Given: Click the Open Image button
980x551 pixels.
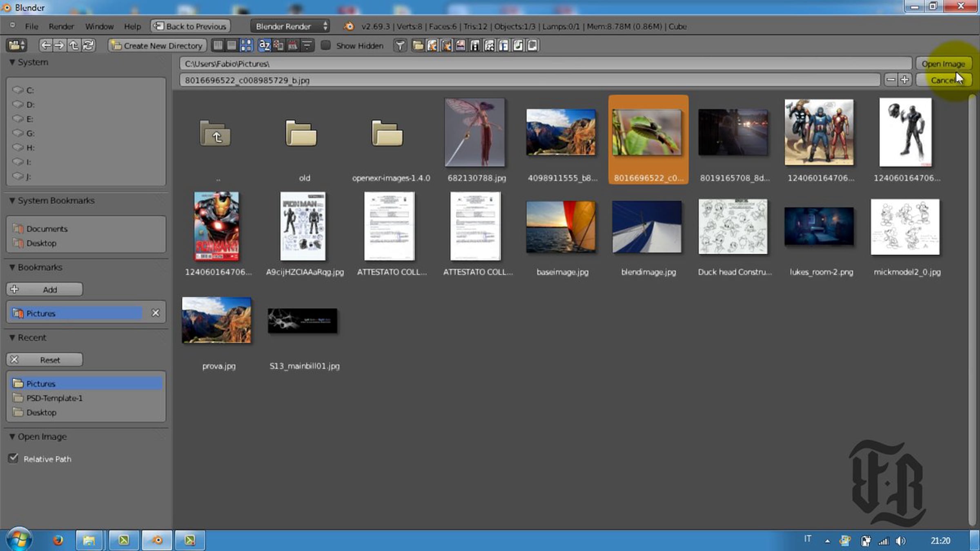Looking at the screenshot, I should 943,64.
